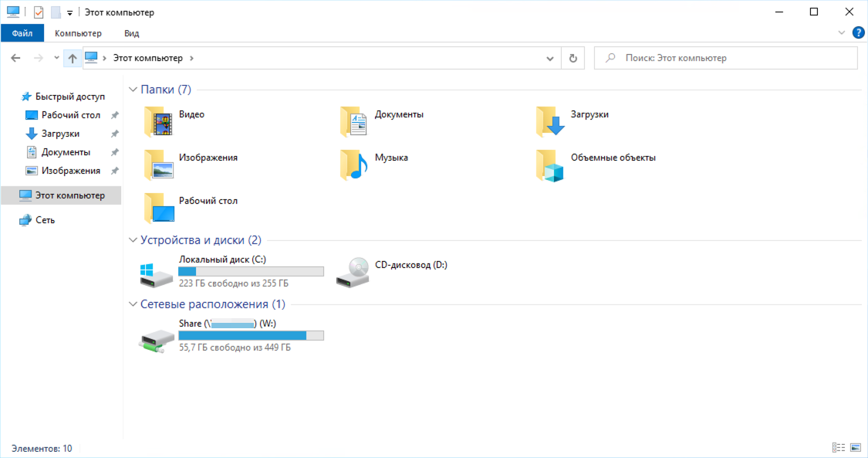Click the Up arrow navigation button
The height and width of the screenshot is (458, 868).
pyautogui.click(x=73, y=58)
